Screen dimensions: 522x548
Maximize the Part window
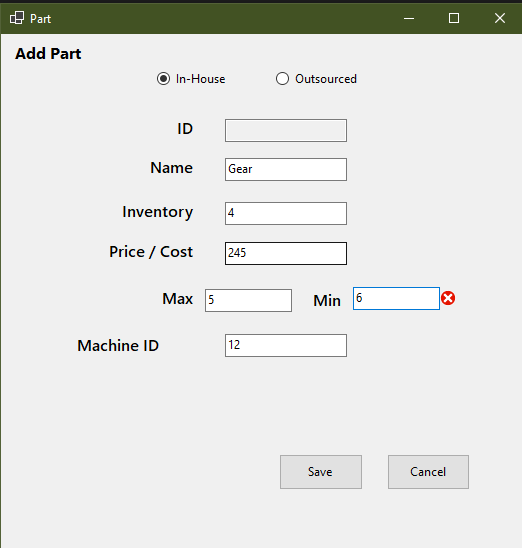[x=454, y=18]
